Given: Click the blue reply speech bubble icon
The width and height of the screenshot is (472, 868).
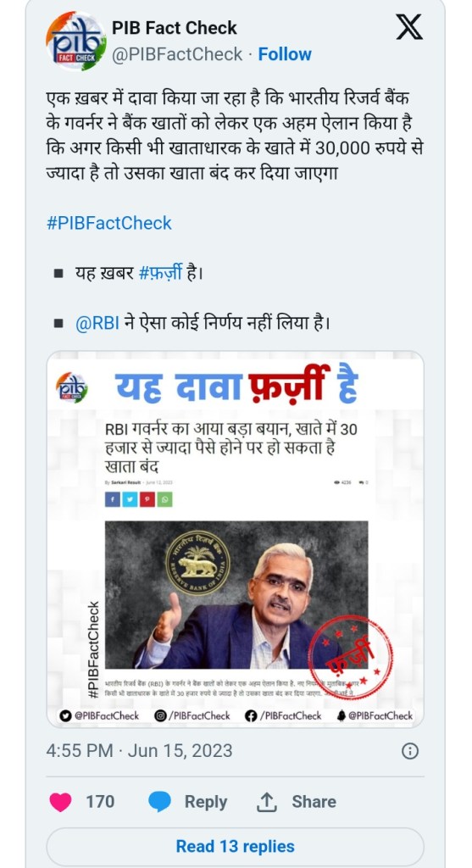Looking at the screenshot, I should [159, 802].
